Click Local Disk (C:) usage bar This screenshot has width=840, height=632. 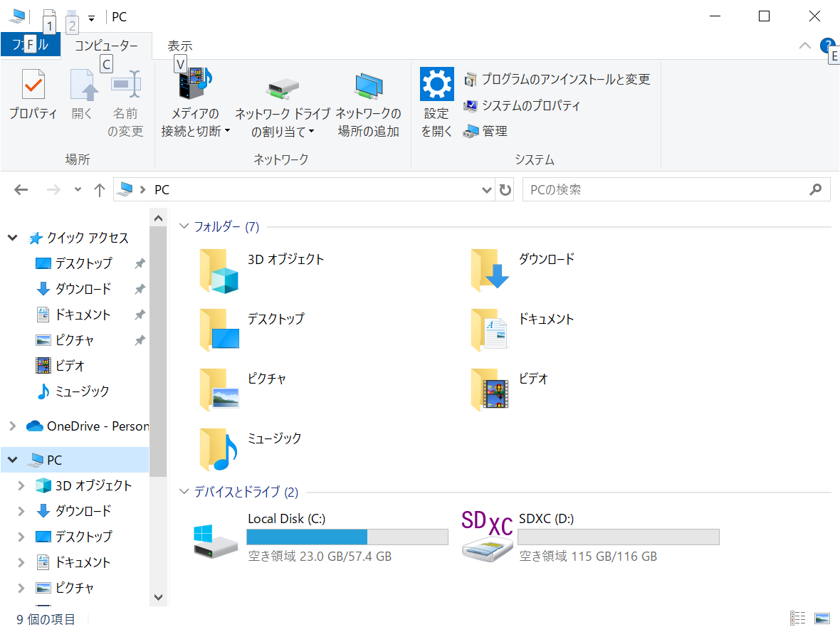click(x=347, y=537)
